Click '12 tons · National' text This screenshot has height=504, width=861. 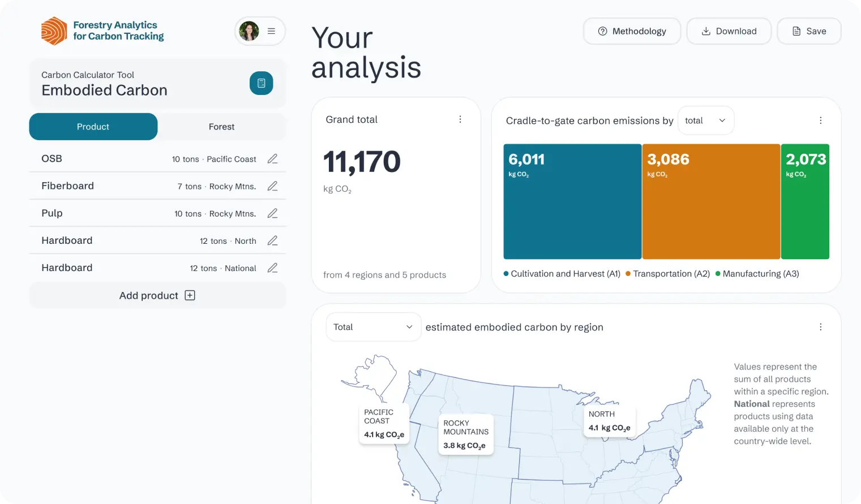223,268
